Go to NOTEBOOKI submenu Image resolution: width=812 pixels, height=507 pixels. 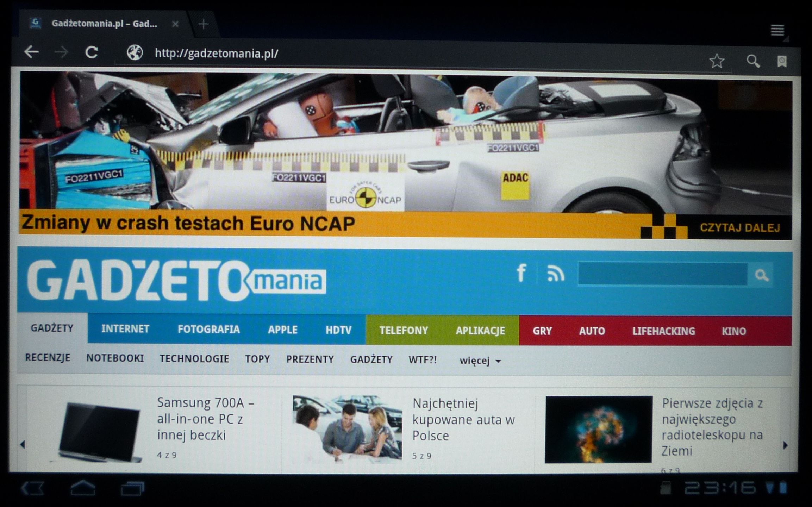pyautogui.click(x=115, y=358)
